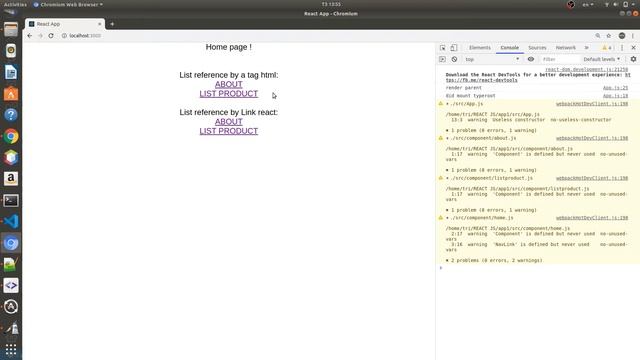Open Terminal from the dock
Viewport: 640px width, 360px height.
pyautogui.click(x=11, y=200)
